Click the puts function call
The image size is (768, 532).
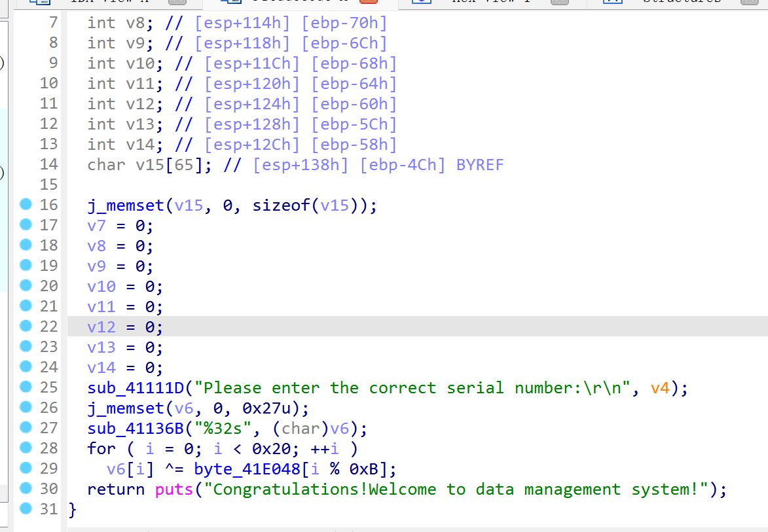coord(174,489)
